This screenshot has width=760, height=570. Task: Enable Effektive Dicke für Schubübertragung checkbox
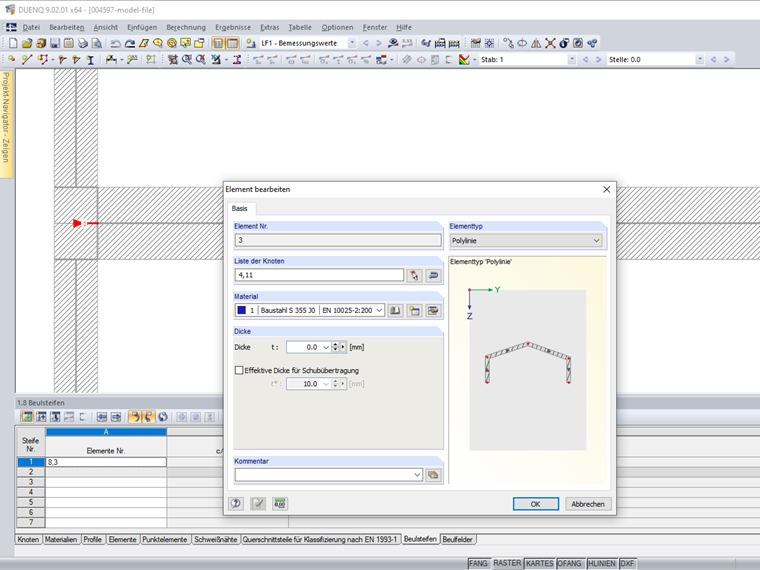point(239,370)
